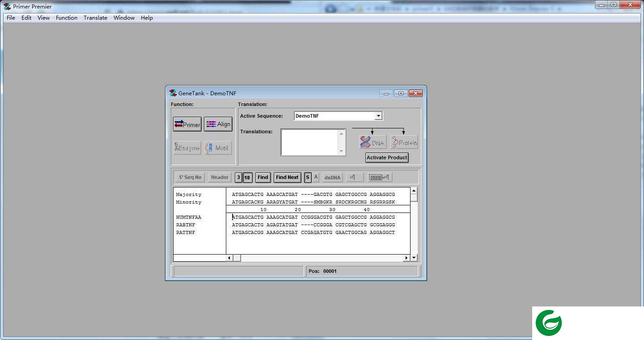The width and height of the screenshot is (644, 340).
Task: Expand the Active Sequence dropdown
Action: click(x=378, y=116)
